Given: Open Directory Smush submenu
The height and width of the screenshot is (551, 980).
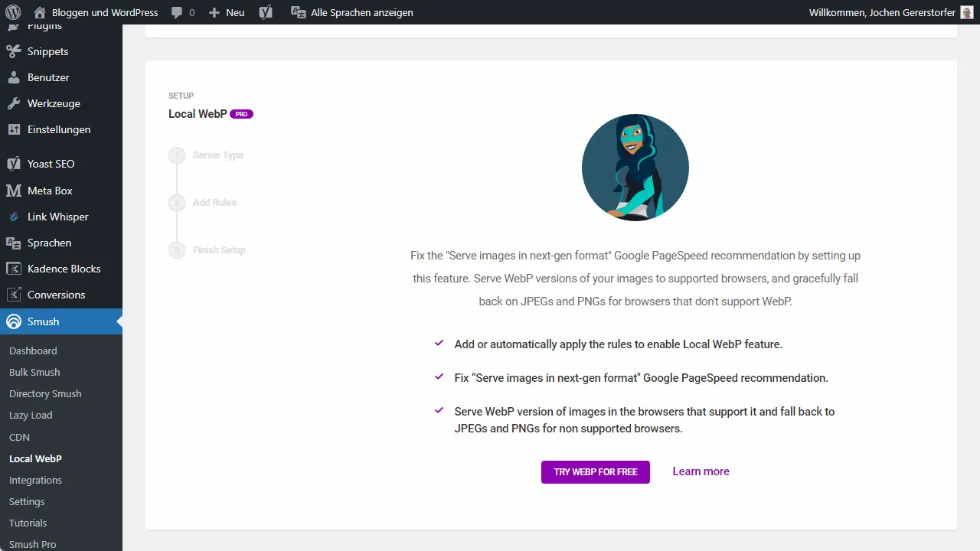Looking at the screenshot, I should [x=45, y=393].
